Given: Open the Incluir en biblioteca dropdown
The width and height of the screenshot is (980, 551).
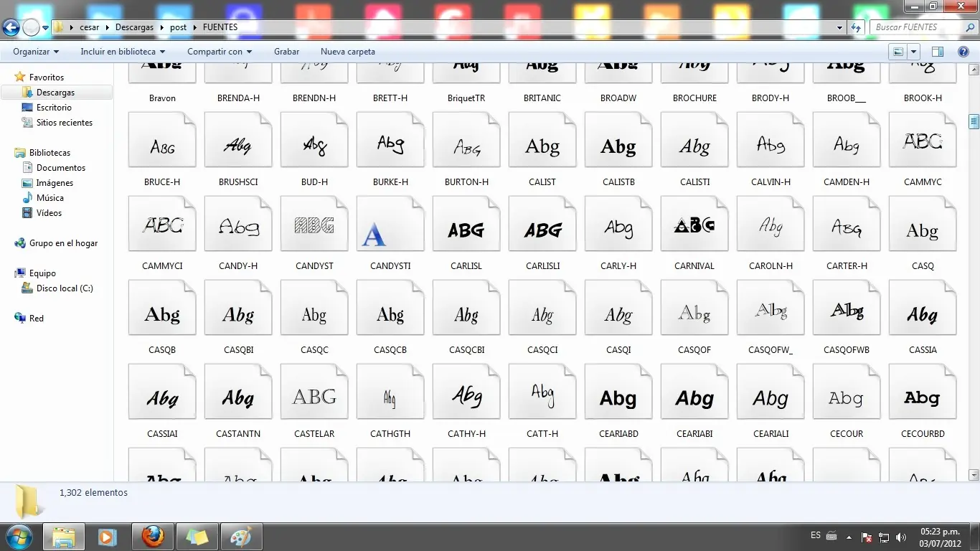Looking at the screenshot, I should tap(123, 52).
